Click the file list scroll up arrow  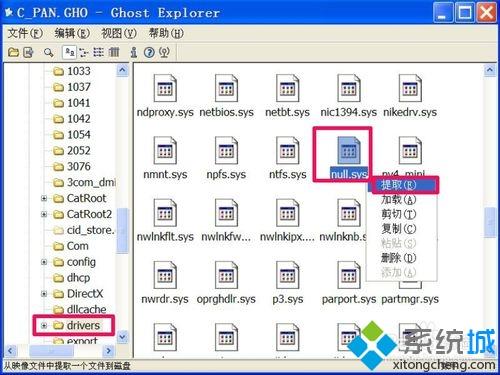pos(490,70)
